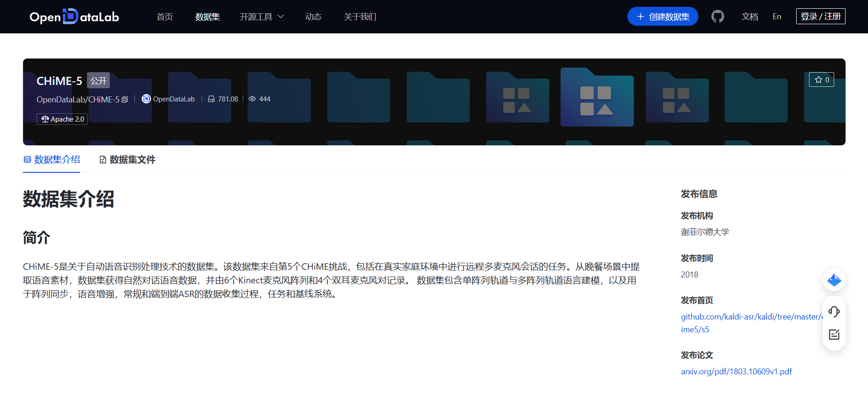868x394 pixels.
Task: Click the OpenDataLab/CHiME-5 path text
Action: (x=78, y=99)
